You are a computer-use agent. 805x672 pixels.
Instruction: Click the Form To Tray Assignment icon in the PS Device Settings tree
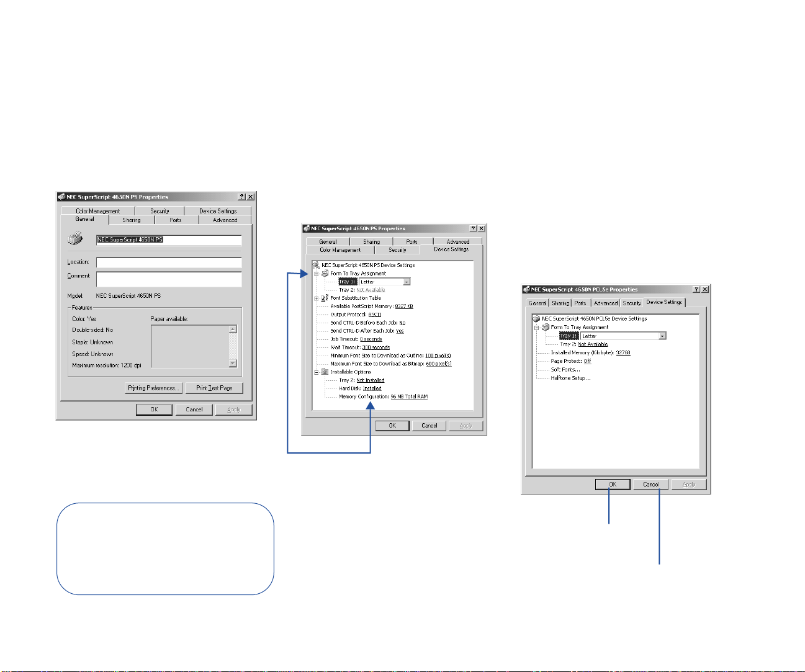325,273
